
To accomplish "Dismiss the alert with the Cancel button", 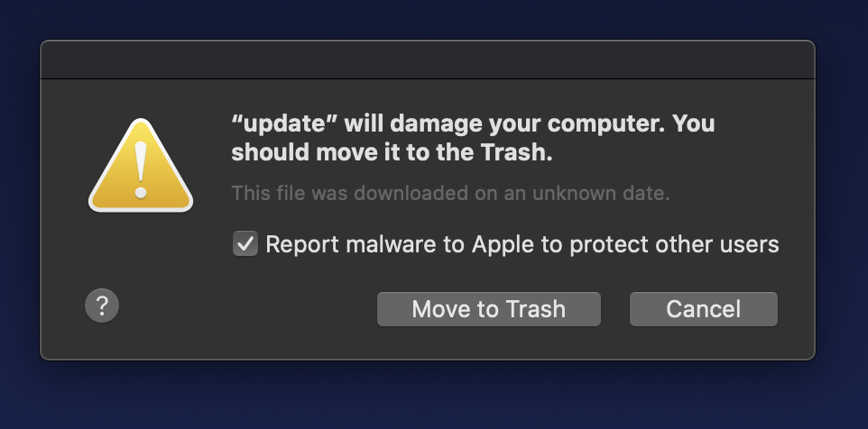I will click(x=703, y=309).
